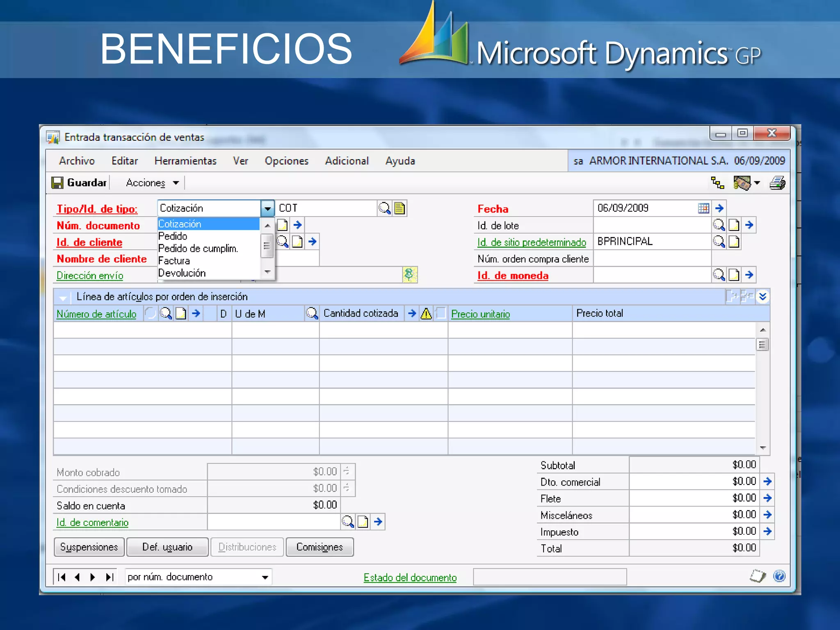This screenshot has height=630, width=840.
Task: Expand the Acciones dropdown
Action: 176,183
